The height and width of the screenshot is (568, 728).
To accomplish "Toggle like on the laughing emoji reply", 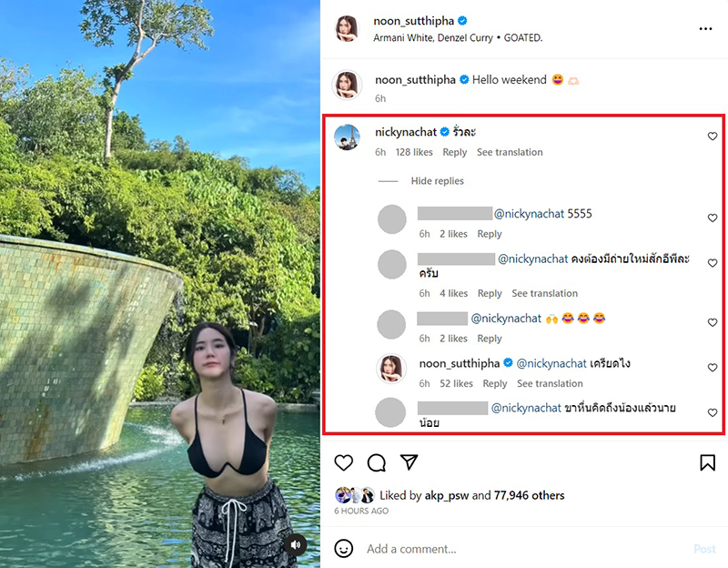I will click(x=713, y=322).
